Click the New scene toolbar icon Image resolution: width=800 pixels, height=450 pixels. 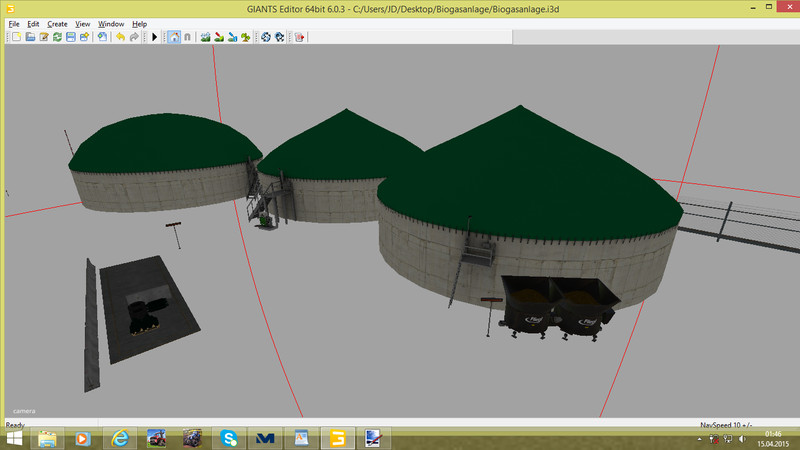pyautogui.click(x=17, y=37)
